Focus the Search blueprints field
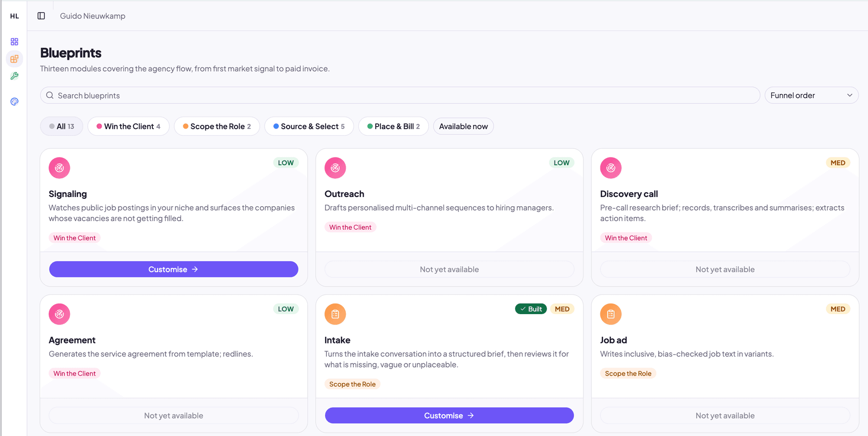 point(400,95)
